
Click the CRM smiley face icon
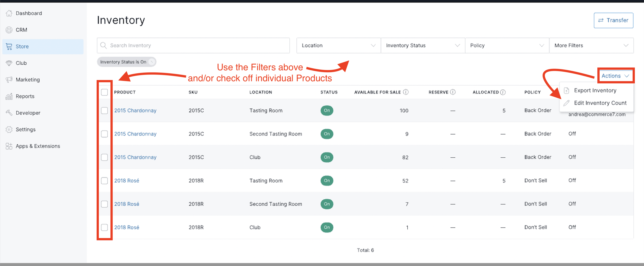pos(9,30)
